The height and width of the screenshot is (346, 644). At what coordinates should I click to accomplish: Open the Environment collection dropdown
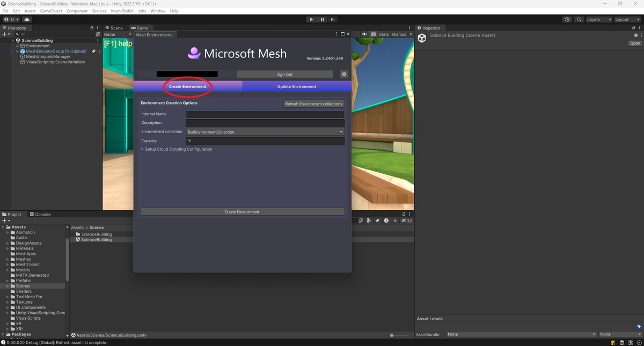pos(265,132)
